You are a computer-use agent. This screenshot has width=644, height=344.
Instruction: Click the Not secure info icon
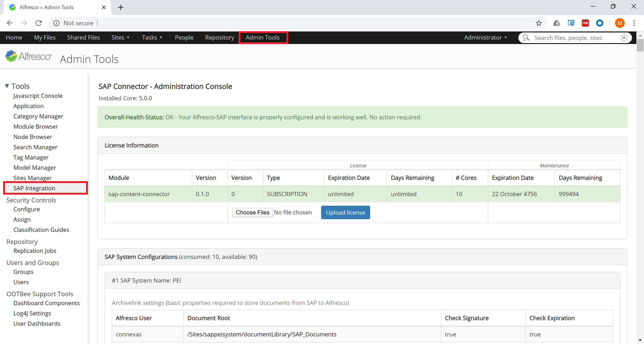56,23
